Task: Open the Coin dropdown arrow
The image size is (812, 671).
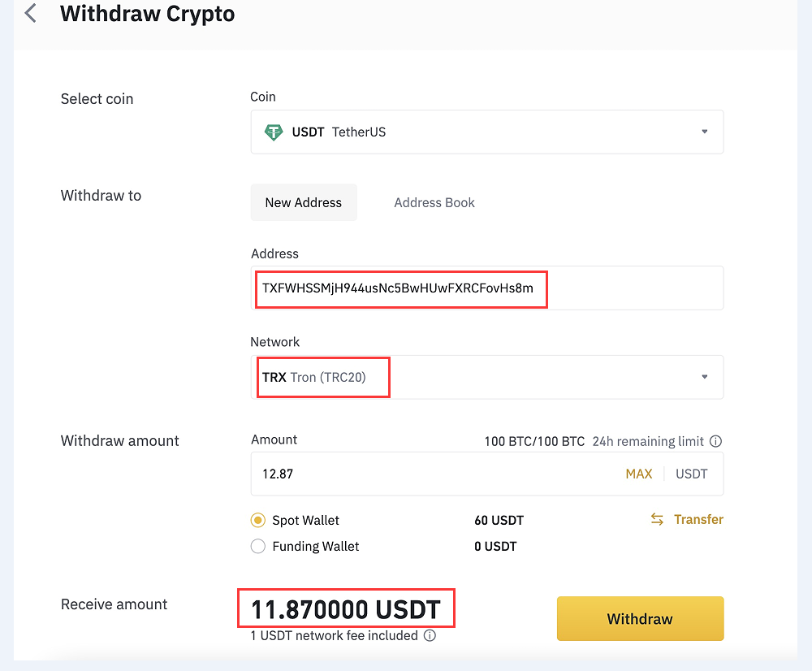Action: [x=704, y=132]
